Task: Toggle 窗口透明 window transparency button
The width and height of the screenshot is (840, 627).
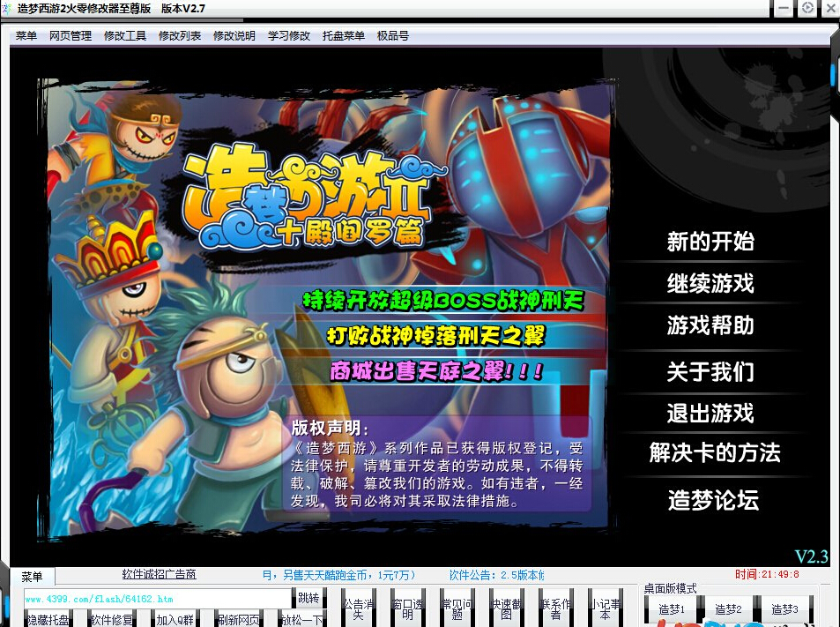Action: click(x=407, y=609)
